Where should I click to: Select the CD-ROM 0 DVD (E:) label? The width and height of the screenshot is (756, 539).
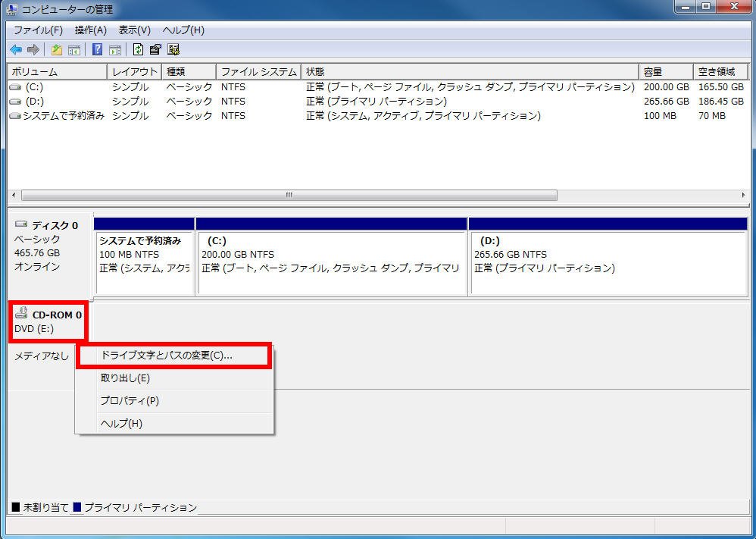pyautogui.click(x=48, y=321)
